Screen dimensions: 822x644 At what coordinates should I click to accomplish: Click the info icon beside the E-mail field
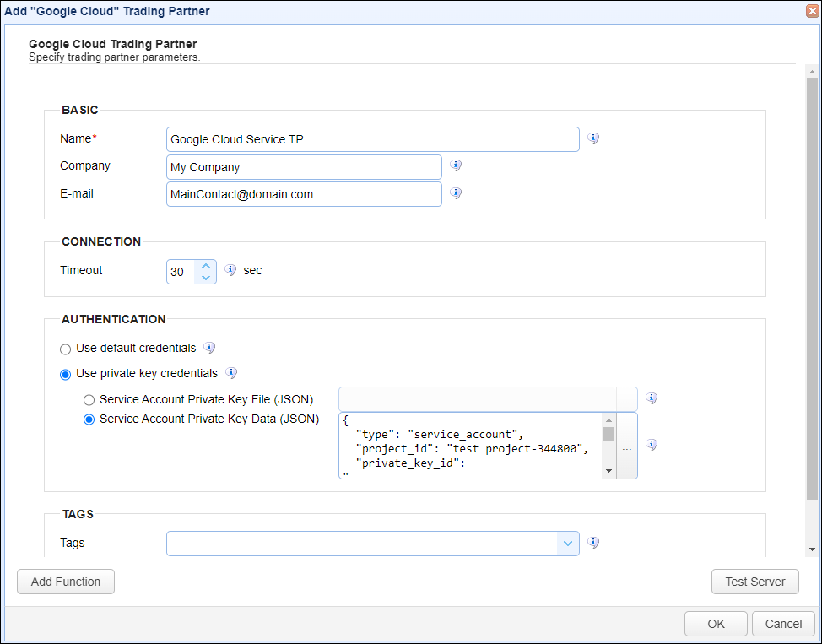(456, 193)
